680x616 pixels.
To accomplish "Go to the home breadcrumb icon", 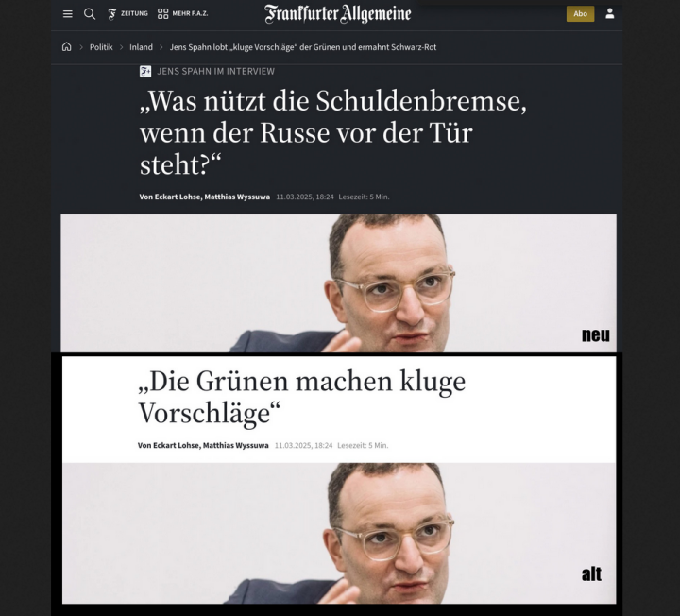I will pyautogui.click(x=66, y=47).
